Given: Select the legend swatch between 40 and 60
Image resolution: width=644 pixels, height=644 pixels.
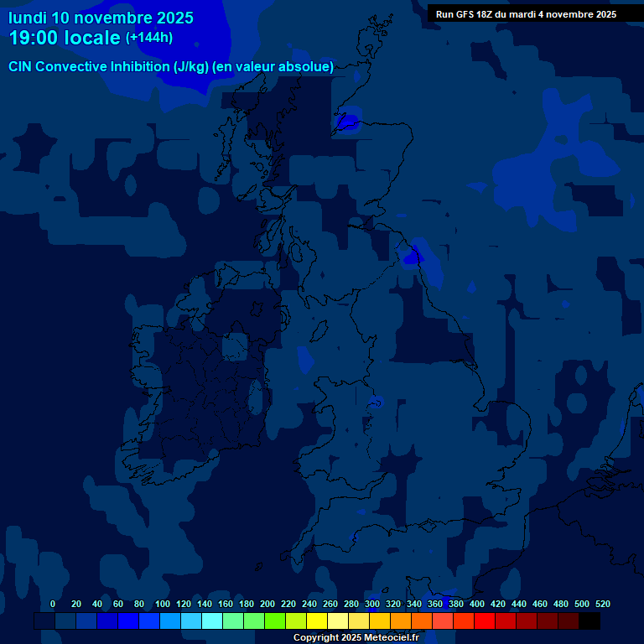Looking at the screenshot, I should coord(107,621).
